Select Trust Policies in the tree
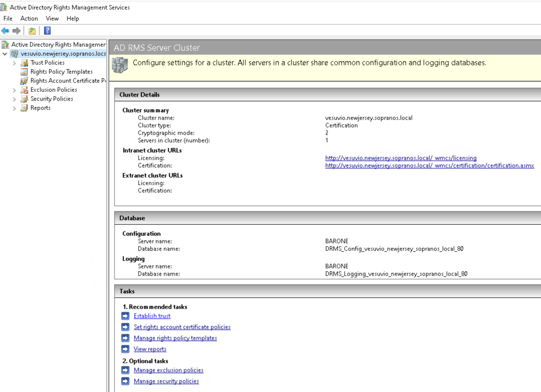Image resolution: width=541 pixels, height=392 pixels. [x=47, y=62]
